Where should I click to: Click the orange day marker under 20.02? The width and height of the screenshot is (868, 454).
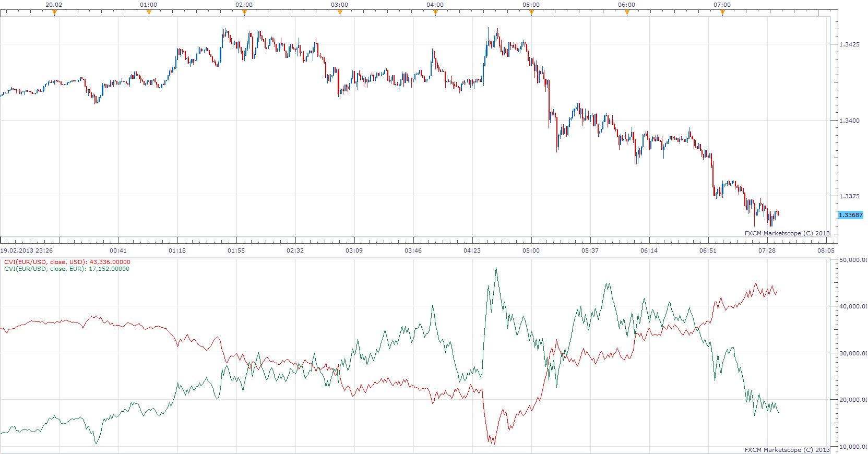(x=54, y=13)
